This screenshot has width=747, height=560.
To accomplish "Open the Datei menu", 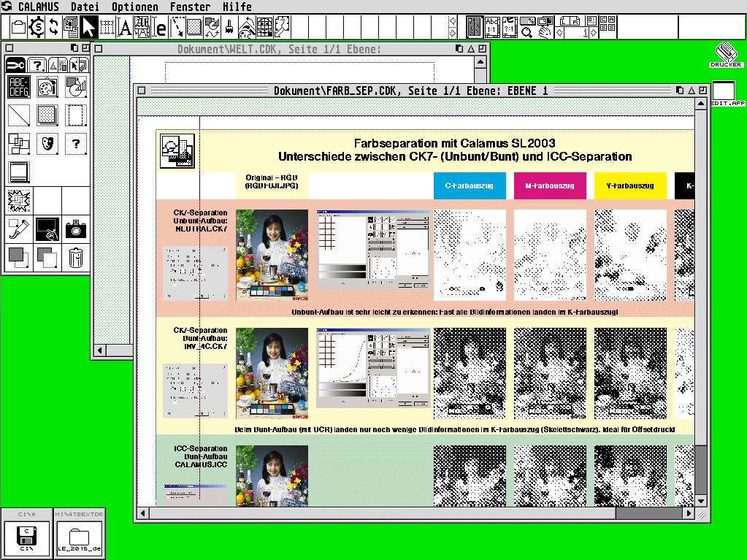I will (x=85, y=7).
